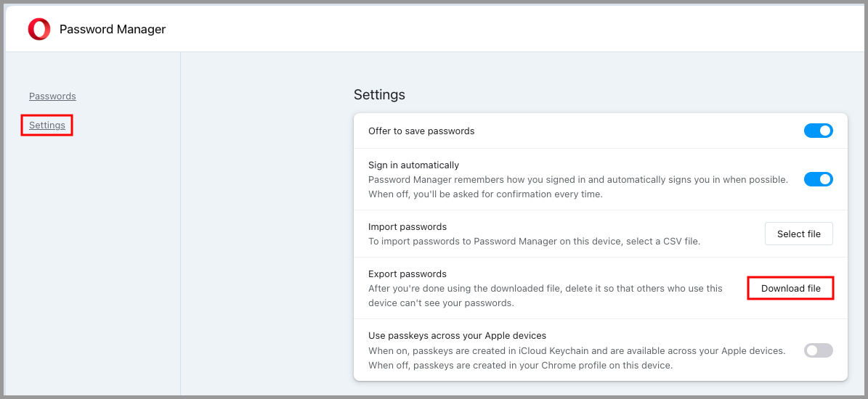Click the Import passwords row title

407,226
